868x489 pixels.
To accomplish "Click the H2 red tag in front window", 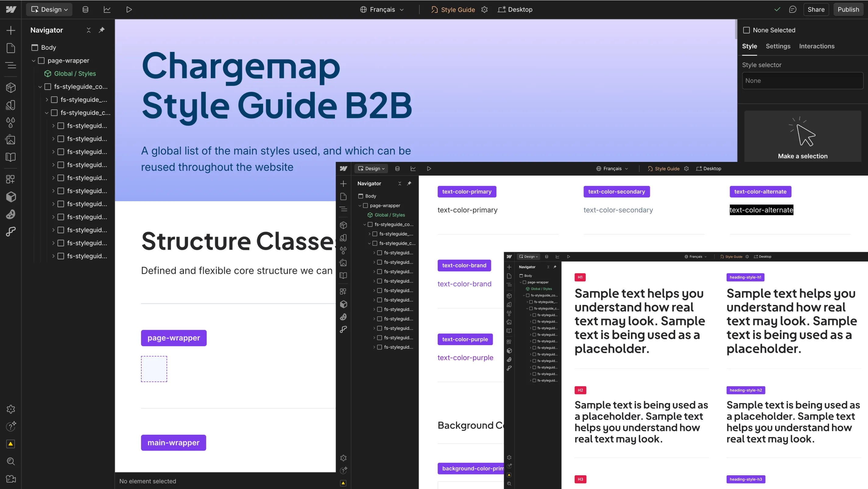I will tap(580, 390).
